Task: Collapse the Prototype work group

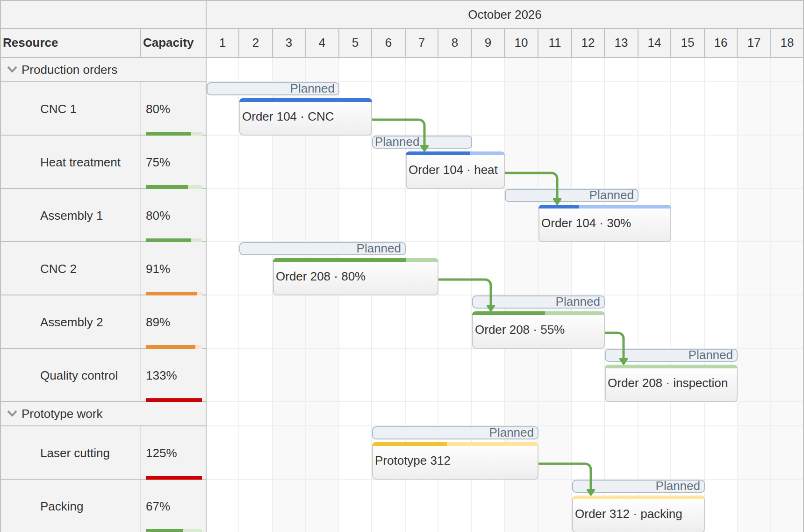Action: coord(12,414)
